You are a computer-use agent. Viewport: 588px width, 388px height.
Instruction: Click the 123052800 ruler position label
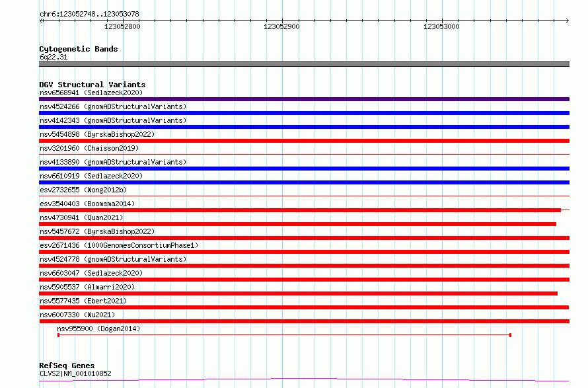[x=122, y=26]
